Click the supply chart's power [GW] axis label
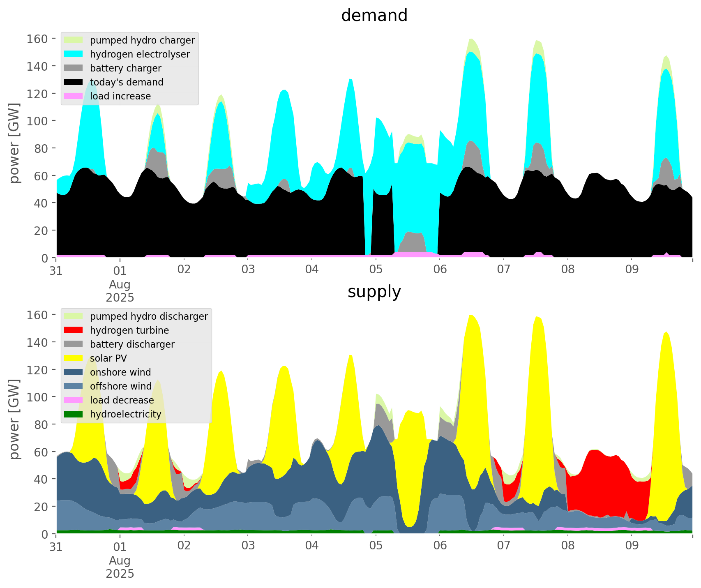 pyautogui.click(x=15, y=419)
